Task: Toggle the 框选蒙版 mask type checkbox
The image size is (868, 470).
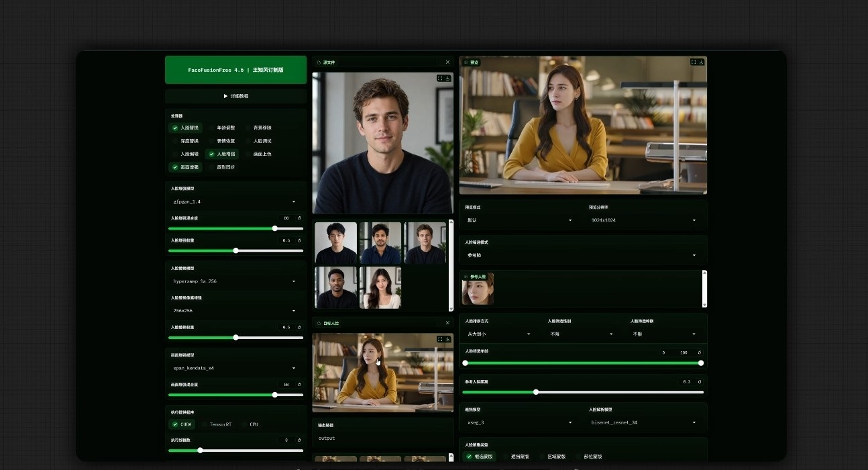Action: (x=470, y=457)
